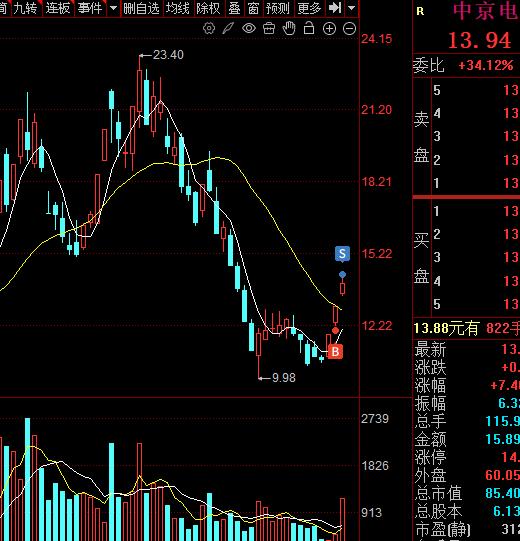Viewport: 520px width, 541px height.
Task: Click the 涨跌 row label
Action: pyautogui.click(x=430, y=367)
